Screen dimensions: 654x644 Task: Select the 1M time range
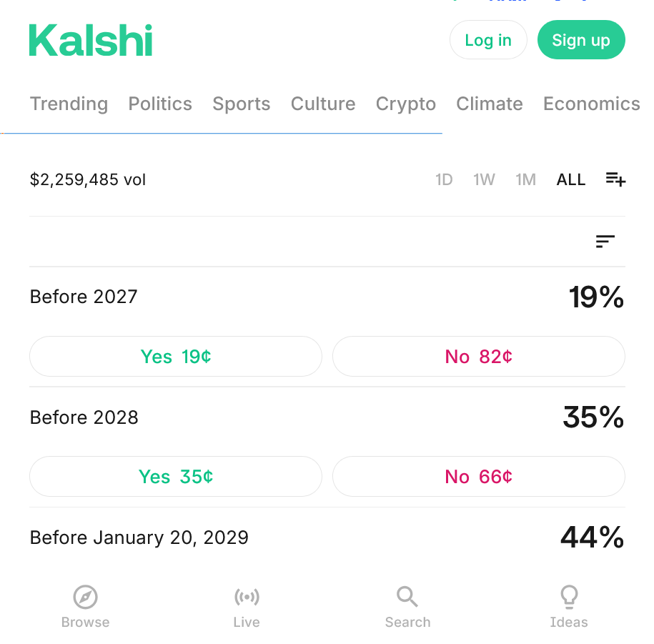(x=526, y=179)
